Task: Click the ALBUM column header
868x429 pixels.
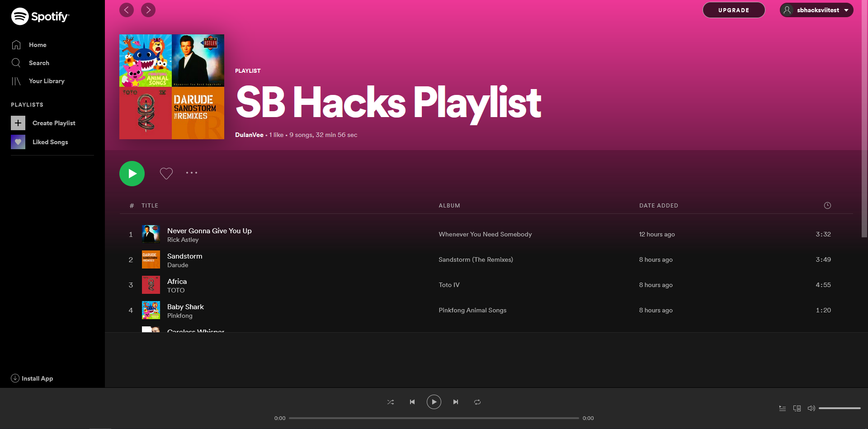Action: [449, 206]
